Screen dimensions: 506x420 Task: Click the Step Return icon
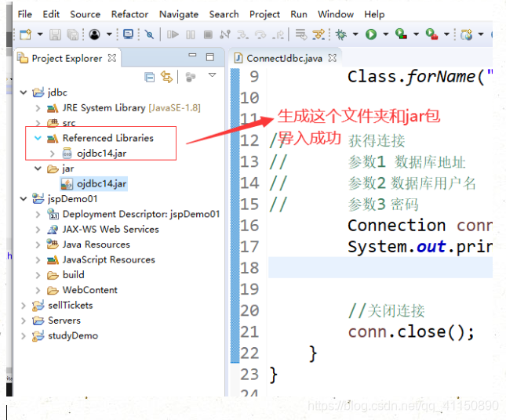tap(278, 34)
